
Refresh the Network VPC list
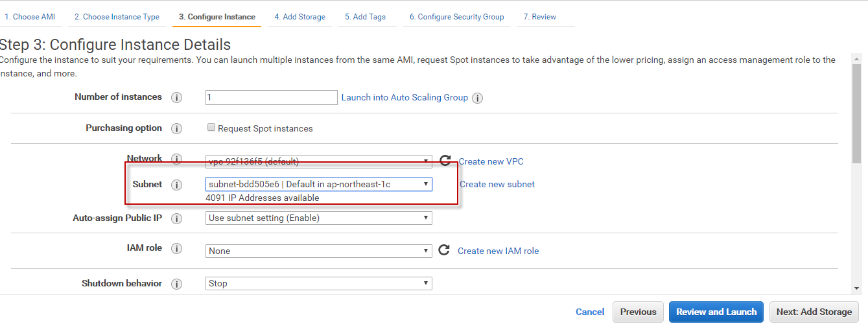click(x=445, y=161)
